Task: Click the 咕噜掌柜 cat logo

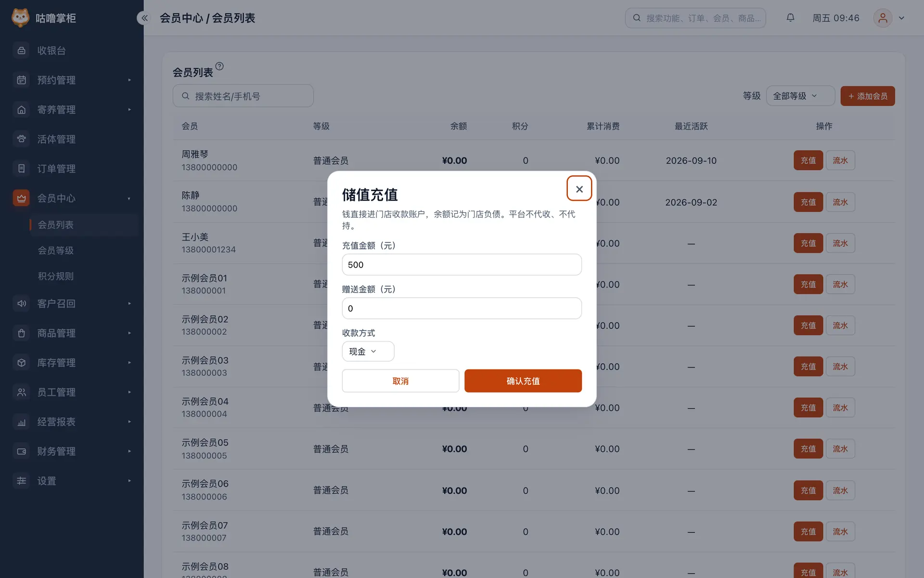Action: tap(20, 18)
